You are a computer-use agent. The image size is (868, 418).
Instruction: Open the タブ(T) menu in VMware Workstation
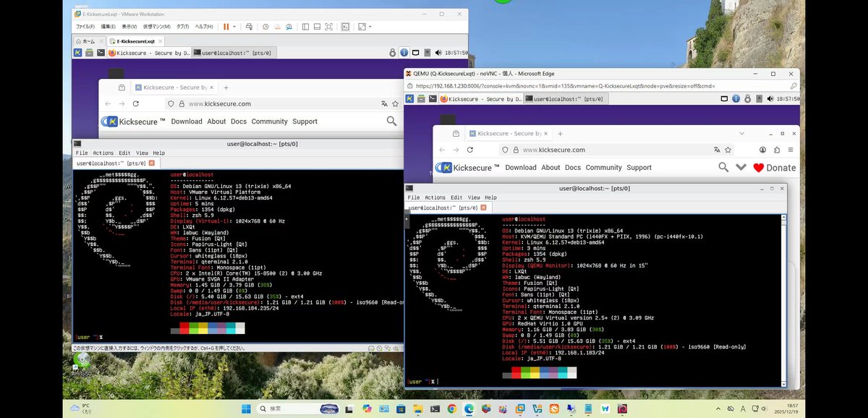point(182,27)
